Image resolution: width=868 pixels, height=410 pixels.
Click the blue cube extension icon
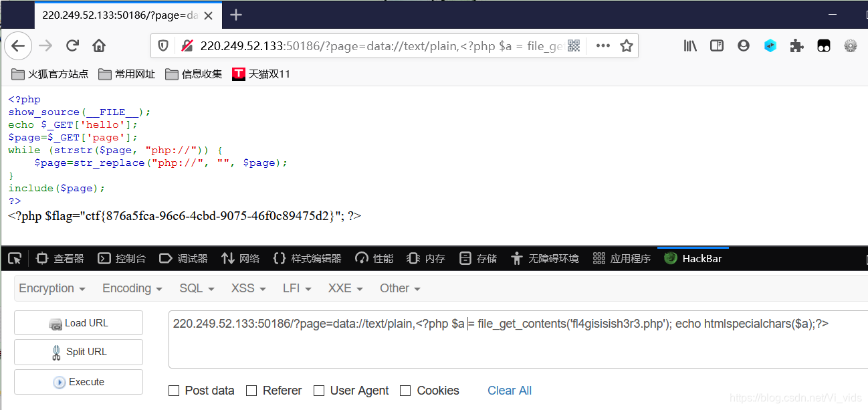point(770,45)
